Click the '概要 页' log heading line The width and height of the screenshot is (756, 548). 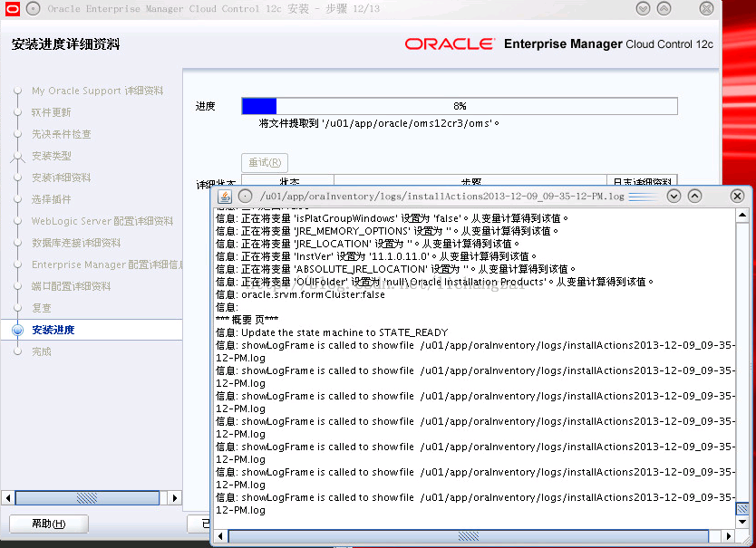(x=247, y=320)
